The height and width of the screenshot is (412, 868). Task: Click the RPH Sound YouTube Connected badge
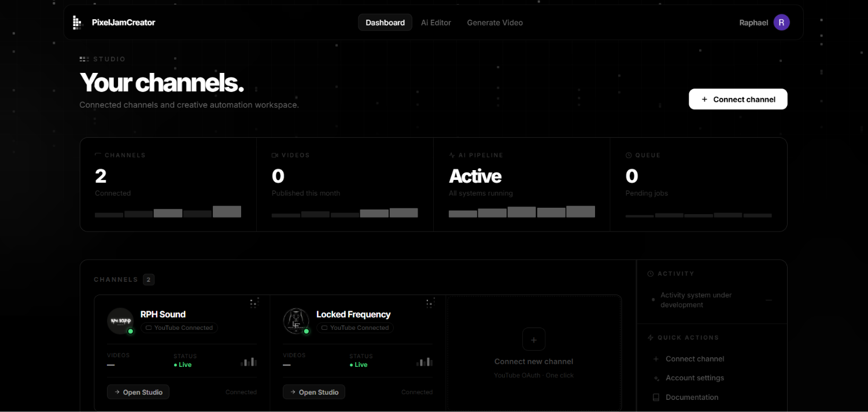click(179, 328)
